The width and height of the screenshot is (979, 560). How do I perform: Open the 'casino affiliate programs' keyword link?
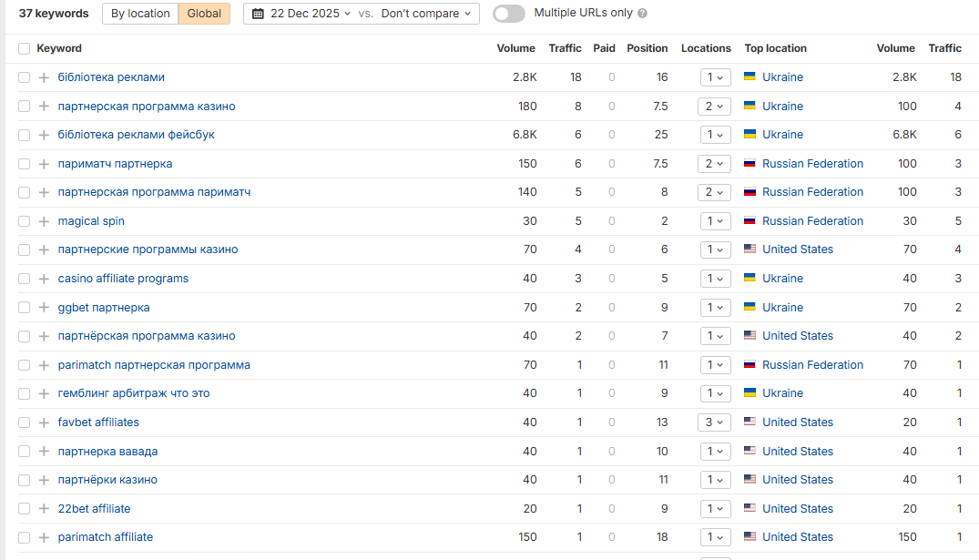tap(123, 279)
